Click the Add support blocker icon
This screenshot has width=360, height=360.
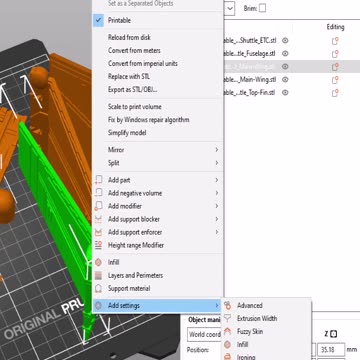click(x=98, y=219)
